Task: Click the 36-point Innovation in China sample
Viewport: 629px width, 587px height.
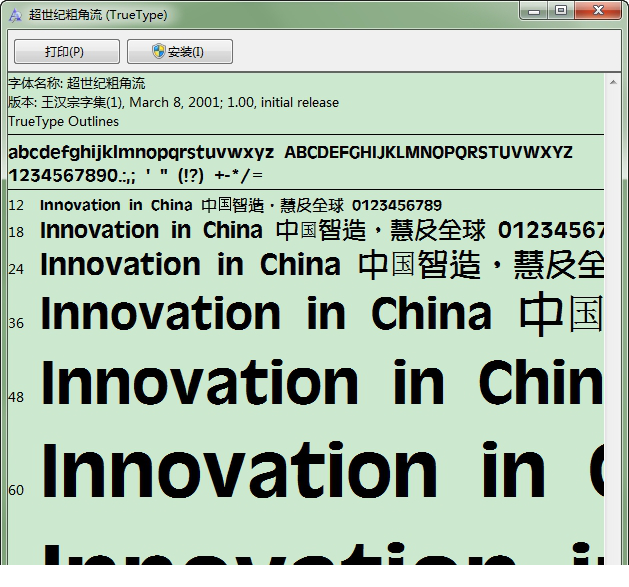Action: [322, 314]
